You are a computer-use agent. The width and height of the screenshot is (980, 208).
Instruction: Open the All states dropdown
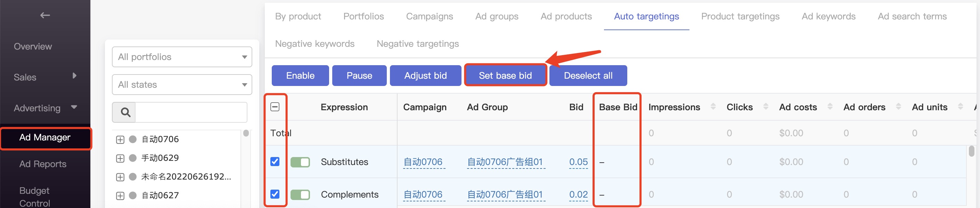point(182,85)
